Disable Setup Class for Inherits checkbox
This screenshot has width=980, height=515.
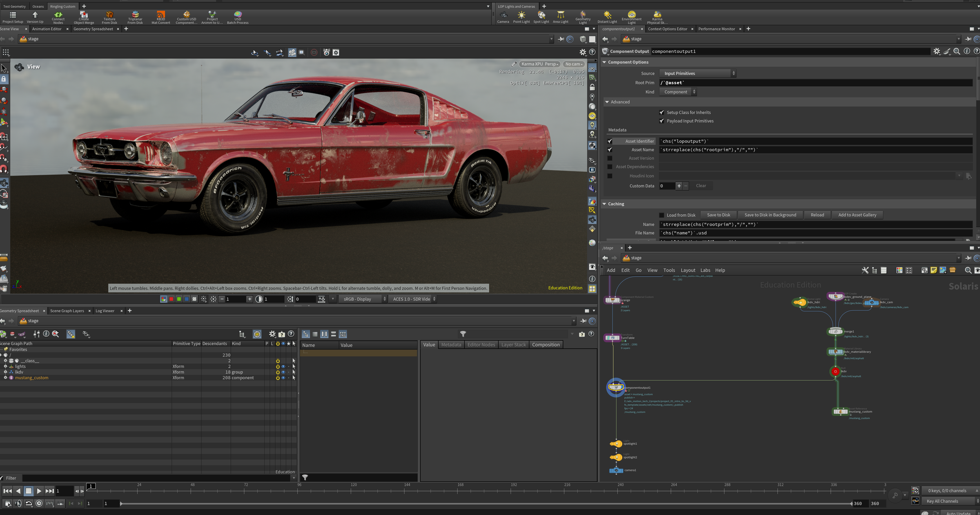(x=662, y=113)
